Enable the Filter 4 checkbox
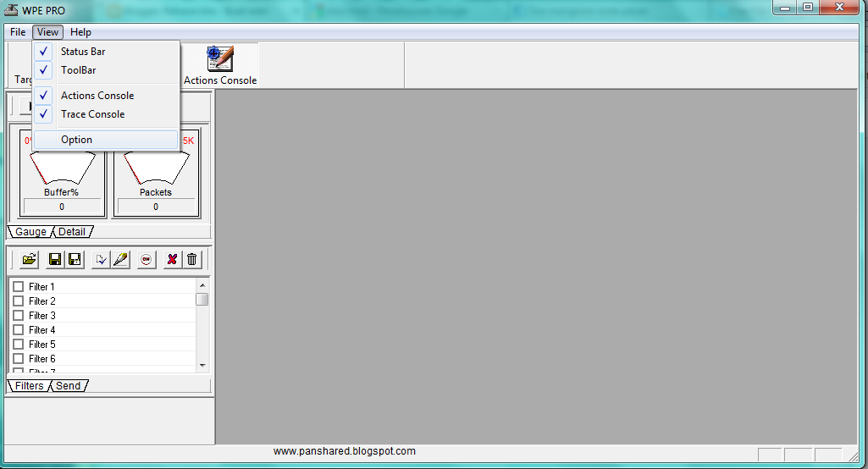This screenshot has height=469, width=868. pos(19,330)
